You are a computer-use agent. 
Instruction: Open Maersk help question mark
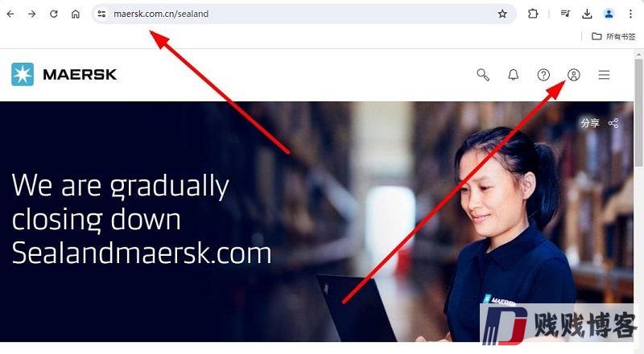coord(543,75)
